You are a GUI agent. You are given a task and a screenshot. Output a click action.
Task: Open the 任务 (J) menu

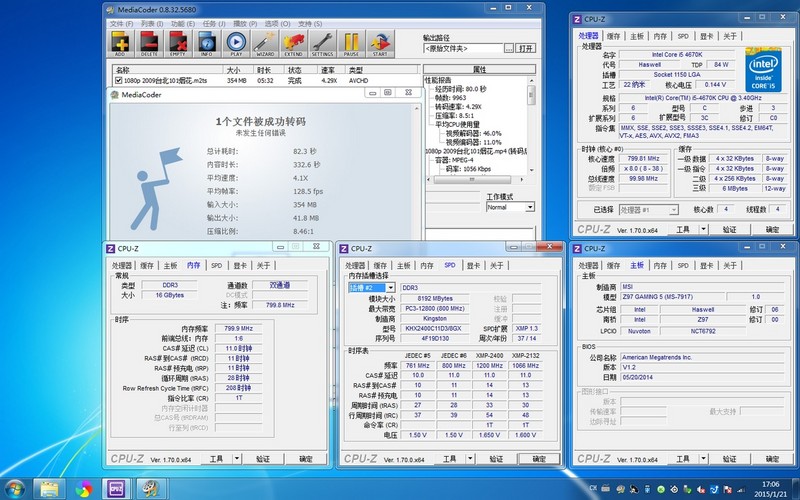point(214,23)
